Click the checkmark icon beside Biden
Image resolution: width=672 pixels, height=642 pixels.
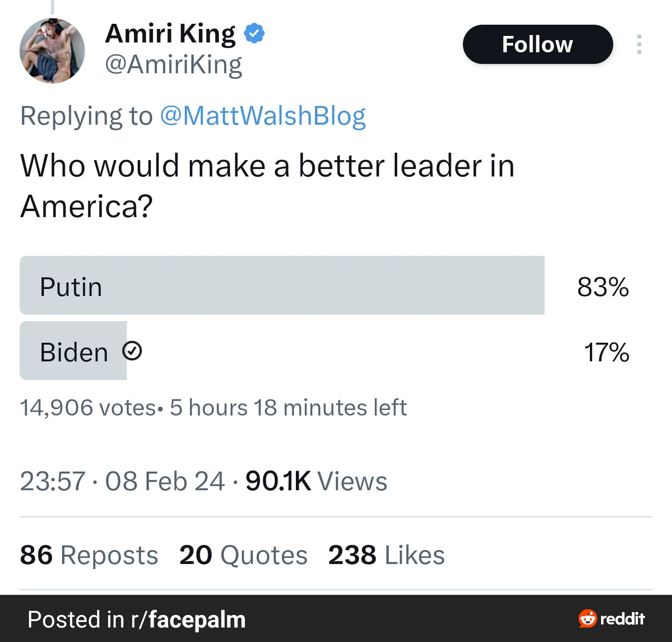(x=132, y=351)
